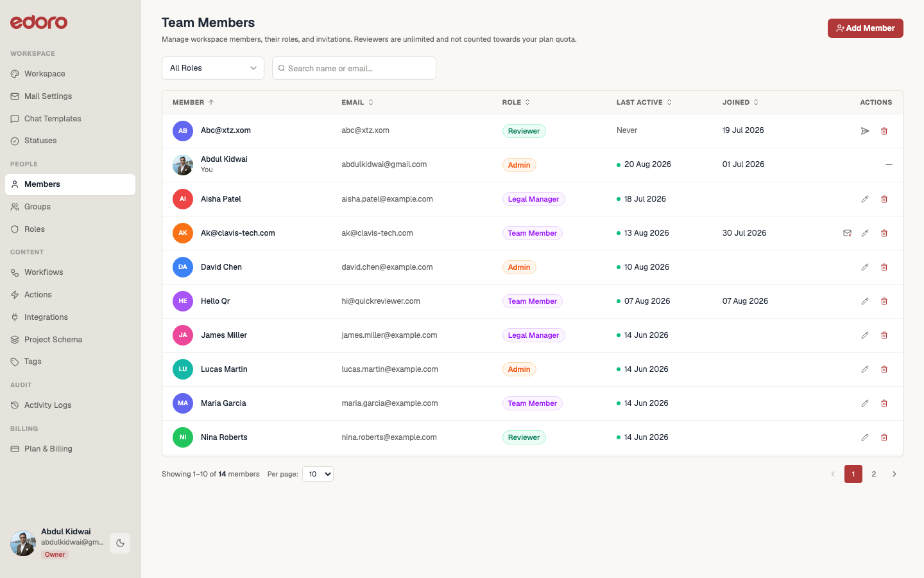The image size is (924, 578).
Task: Delete James Miller using the trash icon
Action: [884, 335]
